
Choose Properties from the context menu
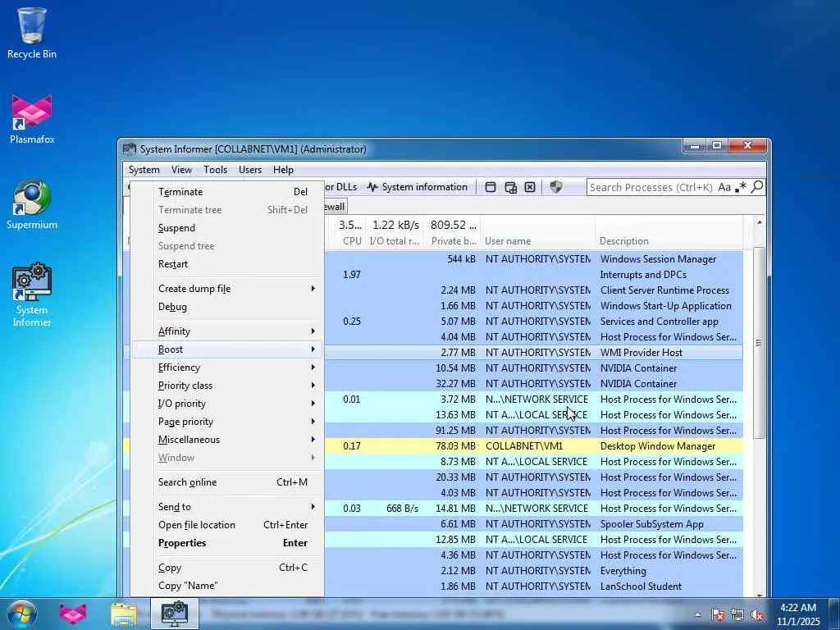pyautogui.click(x=227, y=543)
